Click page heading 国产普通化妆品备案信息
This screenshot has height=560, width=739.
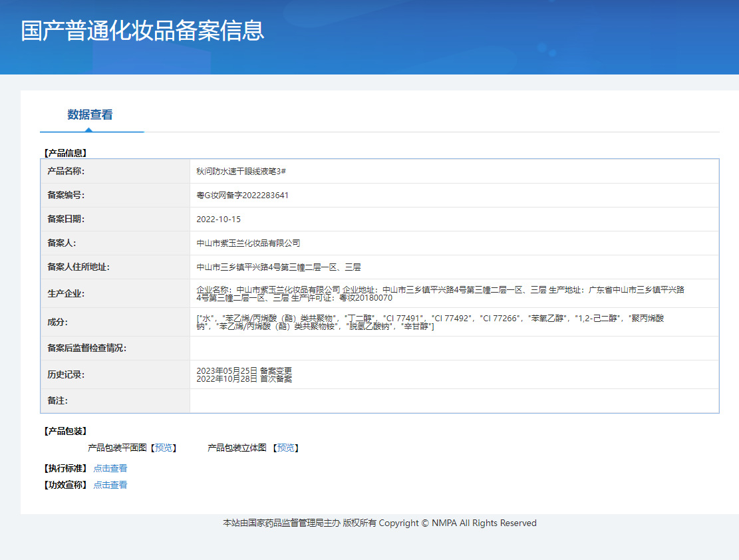142,31
